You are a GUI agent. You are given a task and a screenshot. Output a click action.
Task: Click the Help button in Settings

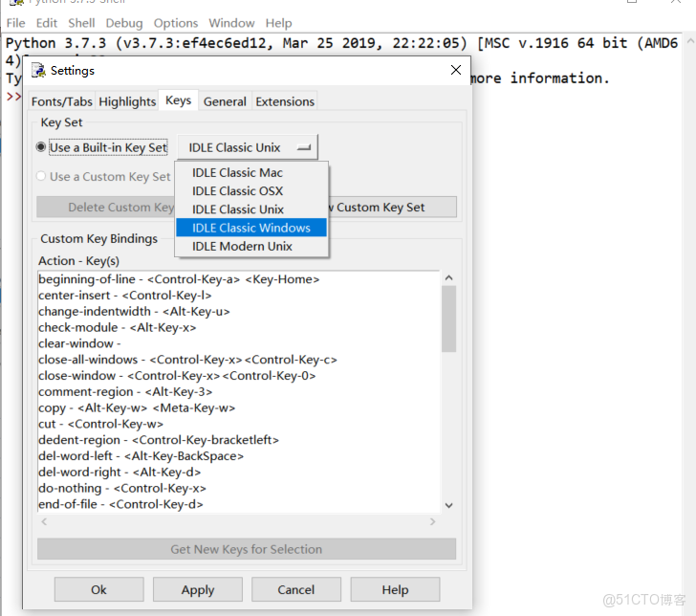[x=395, y=589]
